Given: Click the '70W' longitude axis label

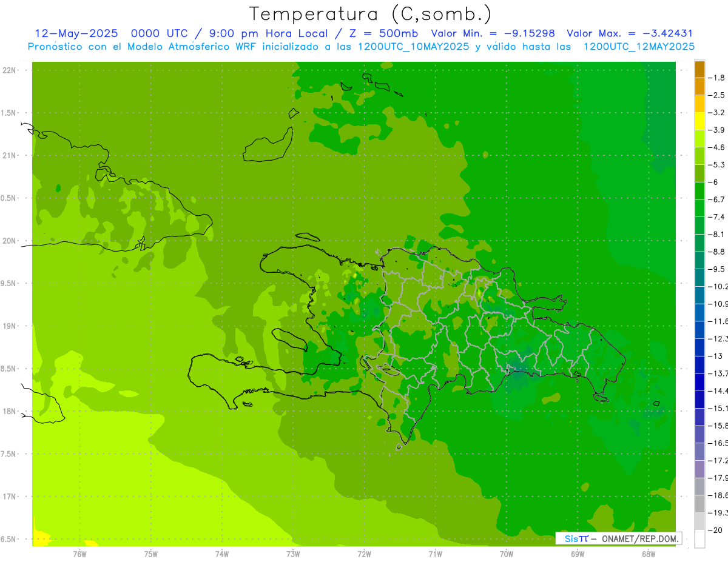Looking at the screenshot, I should (507, 554).
